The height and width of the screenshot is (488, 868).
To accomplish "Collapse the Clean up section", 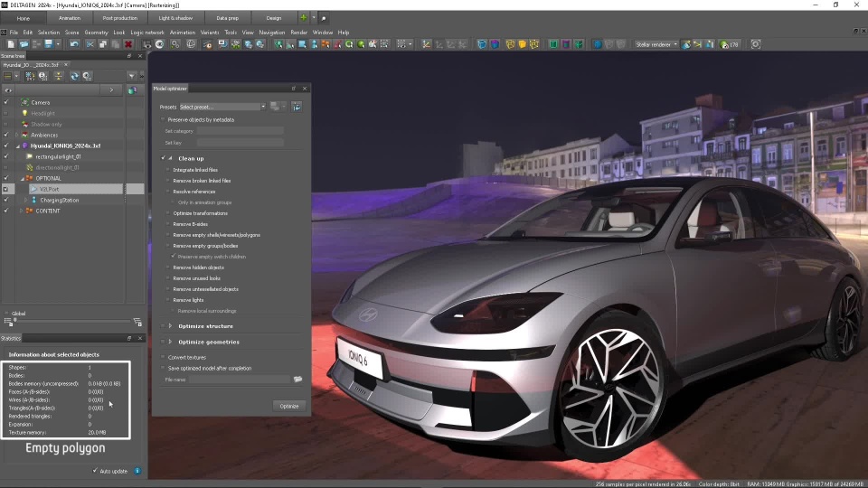I will [171, 158].
